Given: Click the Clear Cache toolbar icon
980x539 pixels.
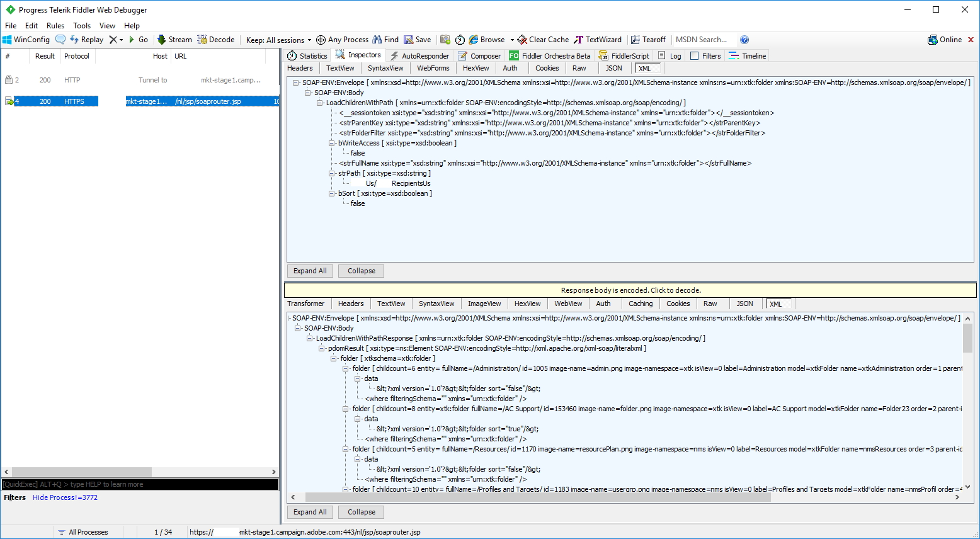Looking at the screenshot, I should 543,40.
